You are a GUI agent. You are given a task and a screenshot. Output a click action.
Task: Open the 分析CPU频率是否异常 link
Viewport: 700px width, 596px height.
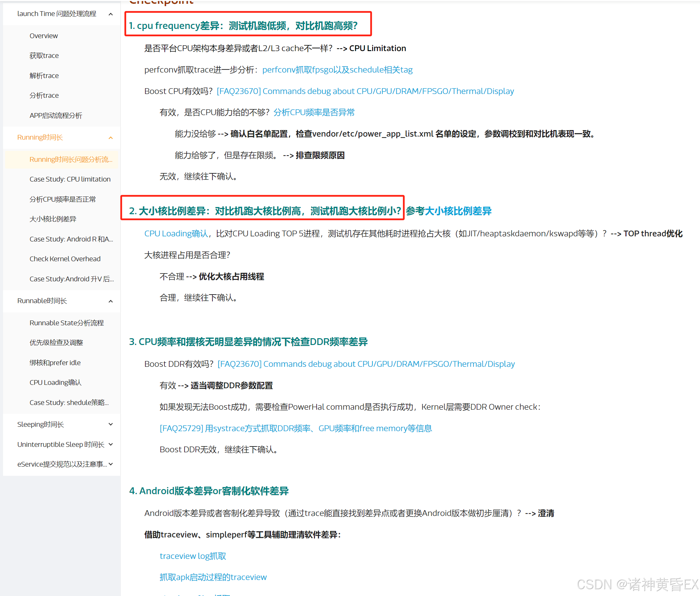[x=314, y=112]
